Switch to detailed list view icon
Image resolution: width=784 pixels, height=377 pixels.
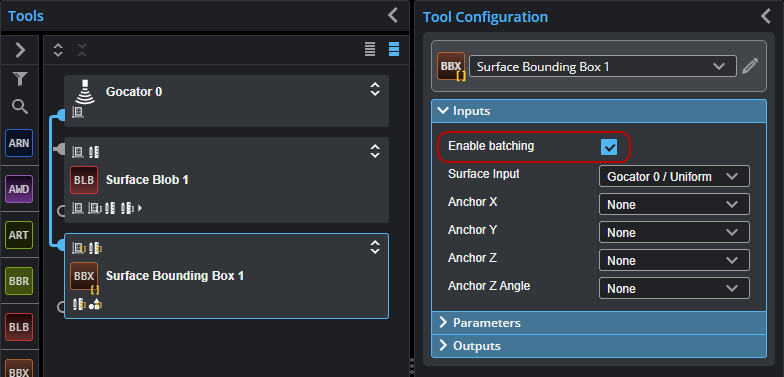pos(394,49)
